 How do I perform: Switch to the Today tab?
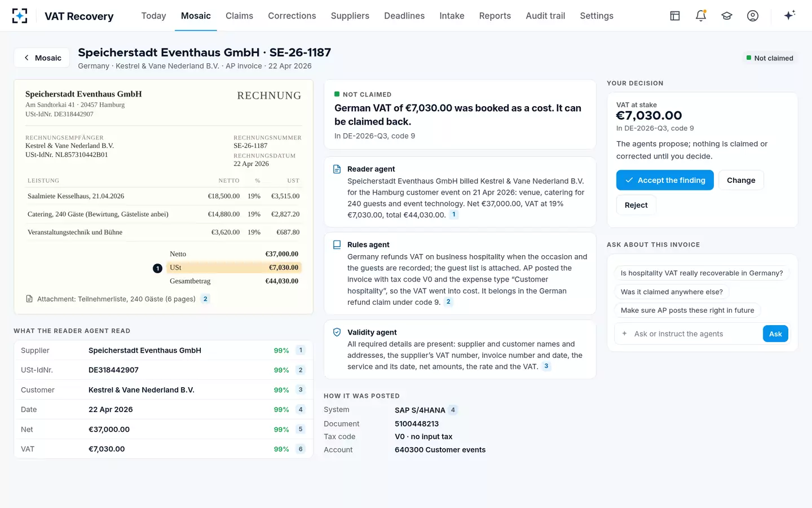[x=153, y=16]
